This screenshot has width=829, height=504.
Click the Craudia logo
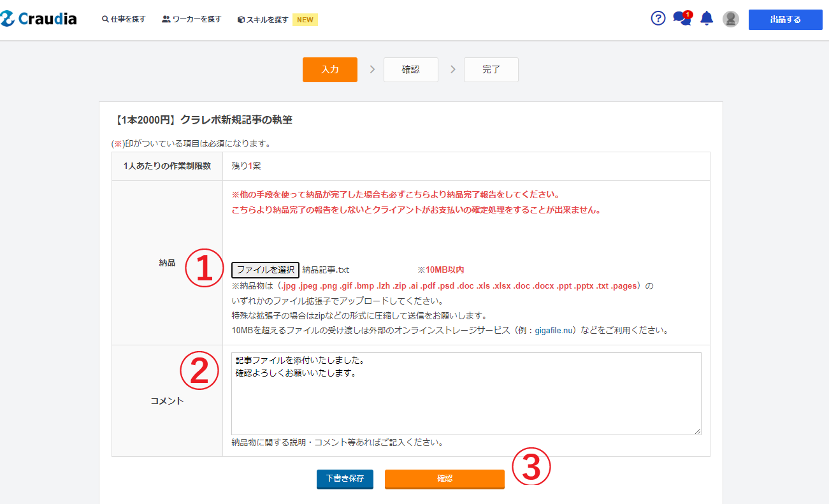[x=39, y=19]
